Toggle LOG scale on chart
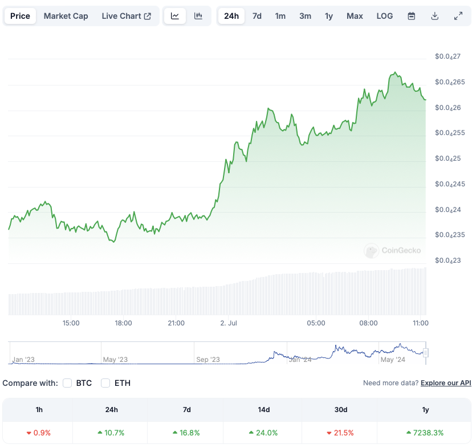476x448 pixels. click(x=385, y=16)
